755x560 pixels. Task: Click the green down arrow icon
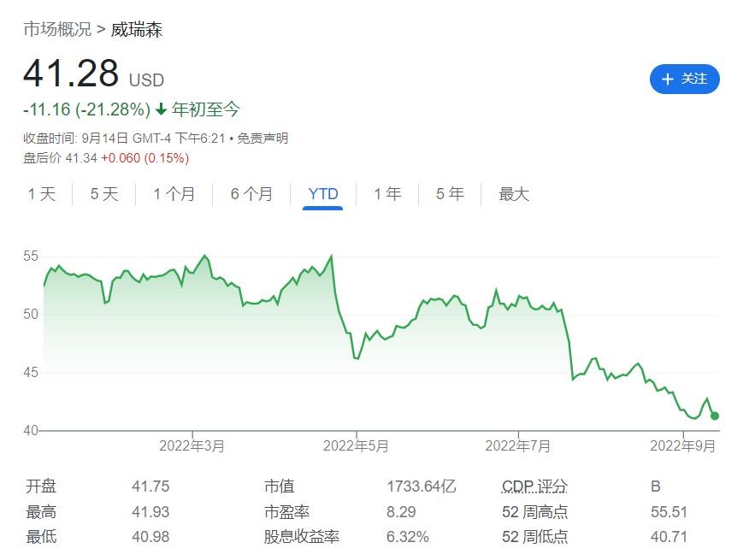point(161,109)
